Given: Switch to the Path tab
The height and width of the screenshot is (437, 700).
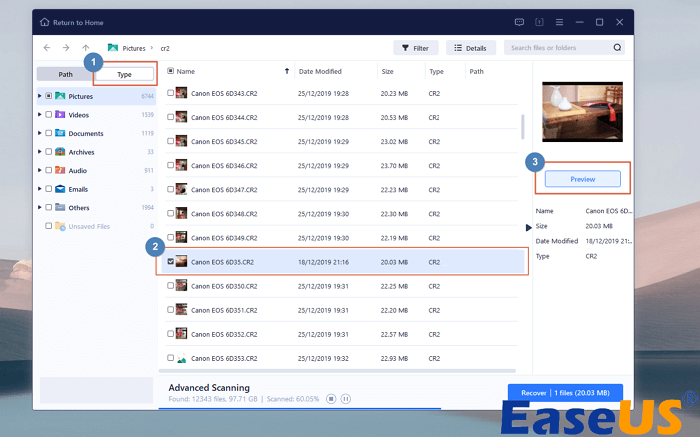Looking at the screenshot, I should [x=65, y=74].
